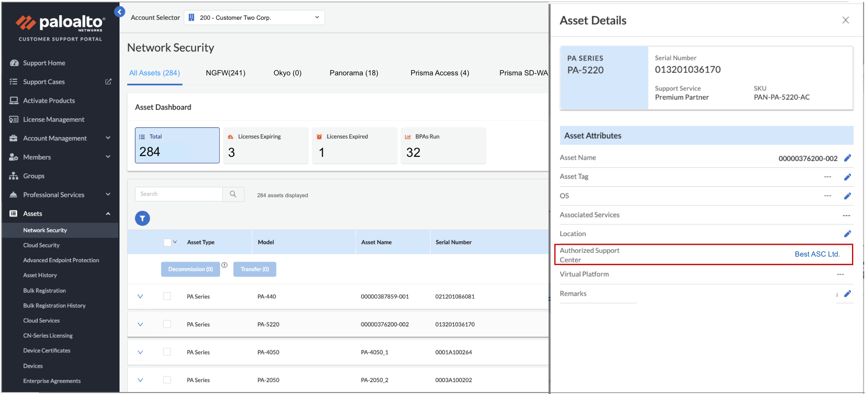Open the Panorama (18) tab
This screenshot has height=394, width=868.
click(x=354, y=73)
